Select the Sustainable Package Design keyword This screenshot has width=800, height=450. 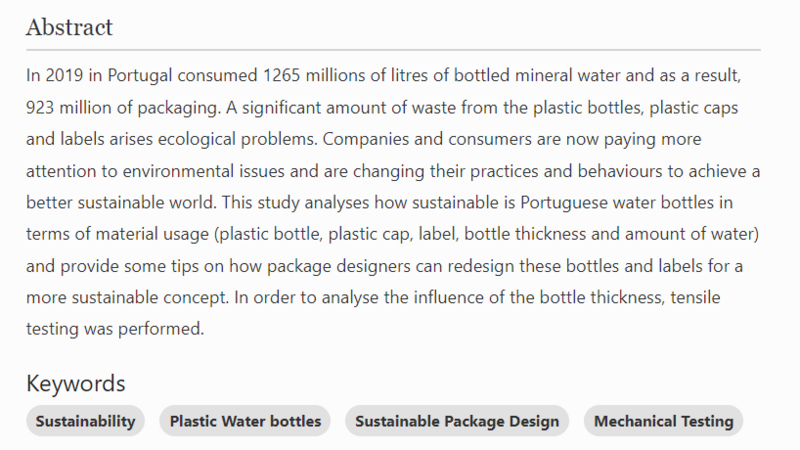tap(457, 421)
